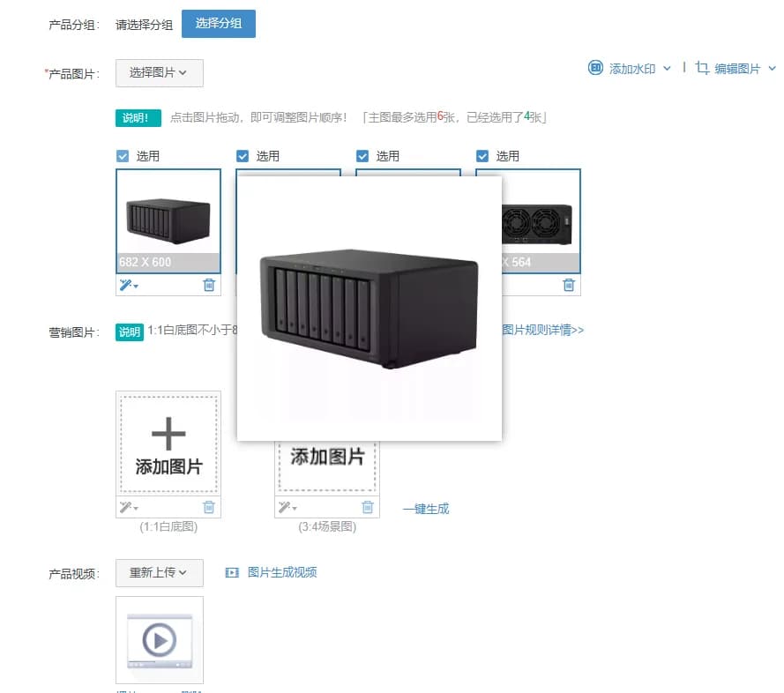784x693 pixels.
Task: Uncheck the first 选用 checkbox
Action: [123, 156]
